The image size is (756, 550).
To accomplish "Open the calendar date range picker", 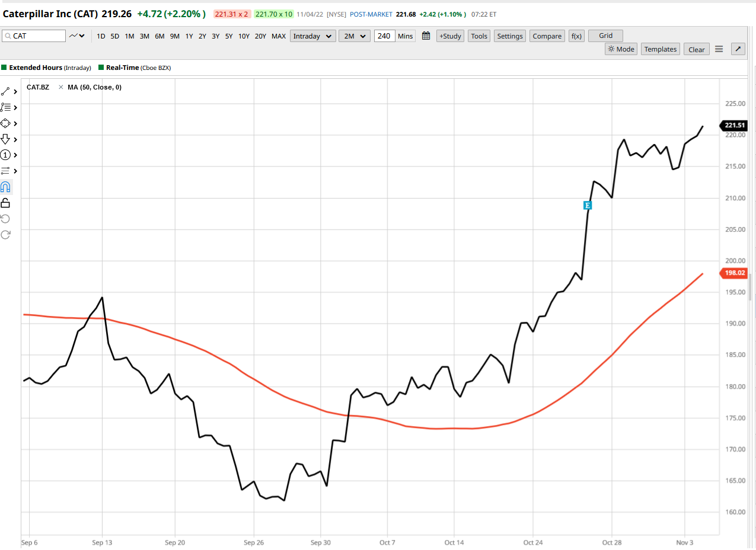I will [426, 36].
